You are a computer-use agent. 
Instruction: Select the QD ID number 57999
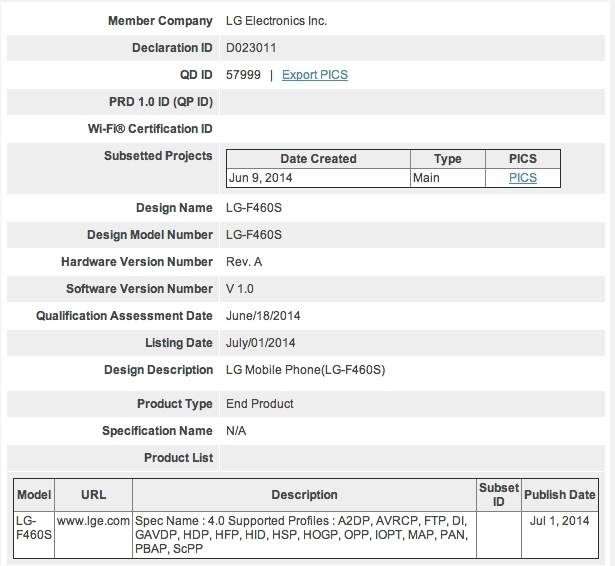point(243,75)
